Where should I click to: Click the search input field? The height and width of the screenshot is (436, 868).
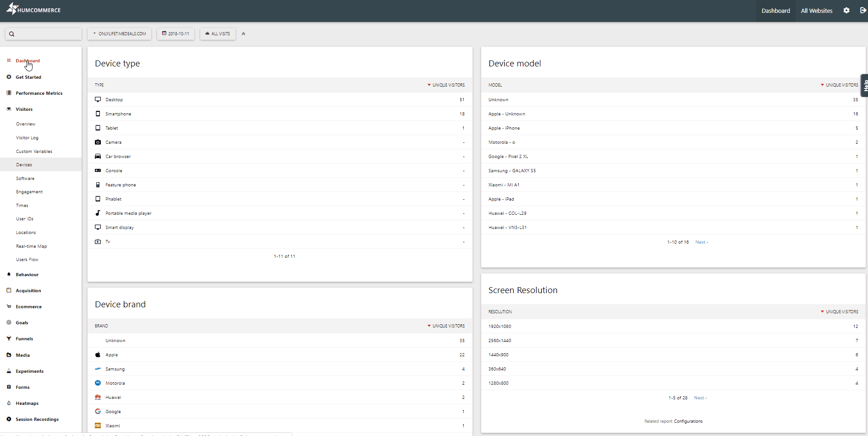[x=44, y=34]
